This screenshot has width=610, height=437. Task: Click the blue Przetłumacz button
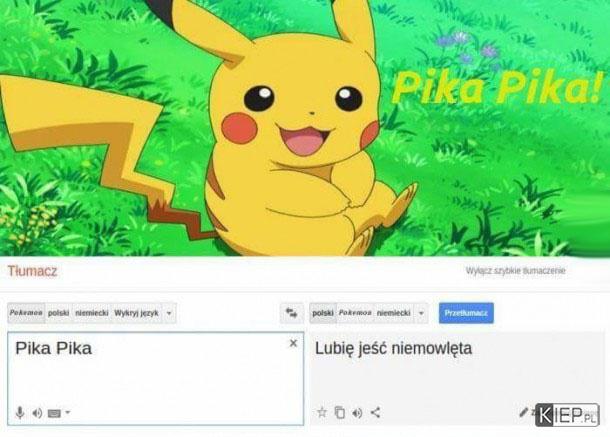466,313
